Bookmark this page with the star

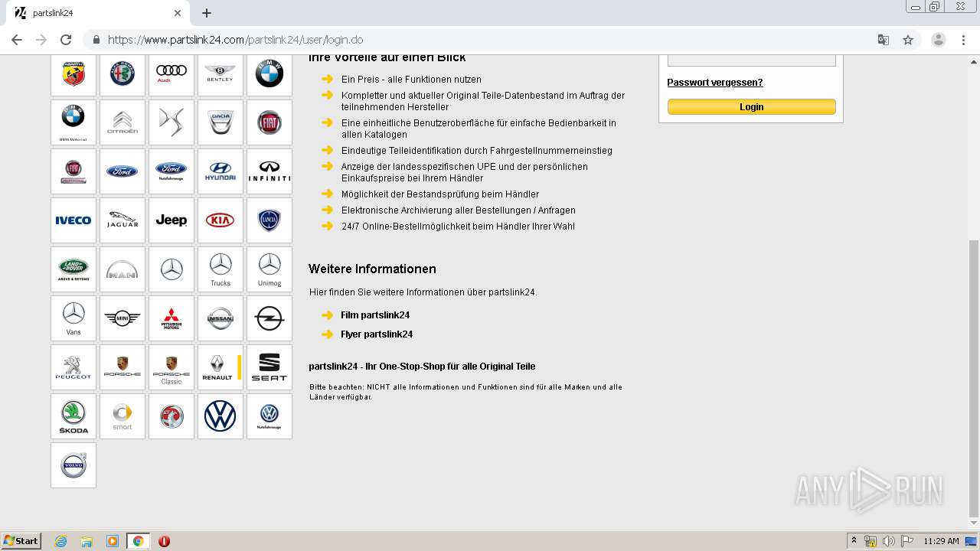coord(908,40)
